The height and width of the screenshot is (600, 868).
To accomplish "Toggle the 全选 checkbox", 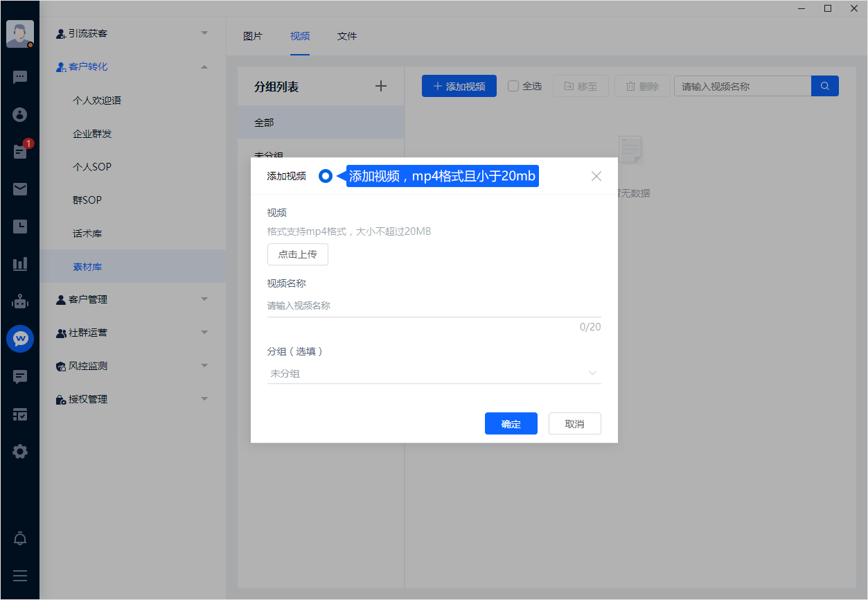I will [513, 87].
